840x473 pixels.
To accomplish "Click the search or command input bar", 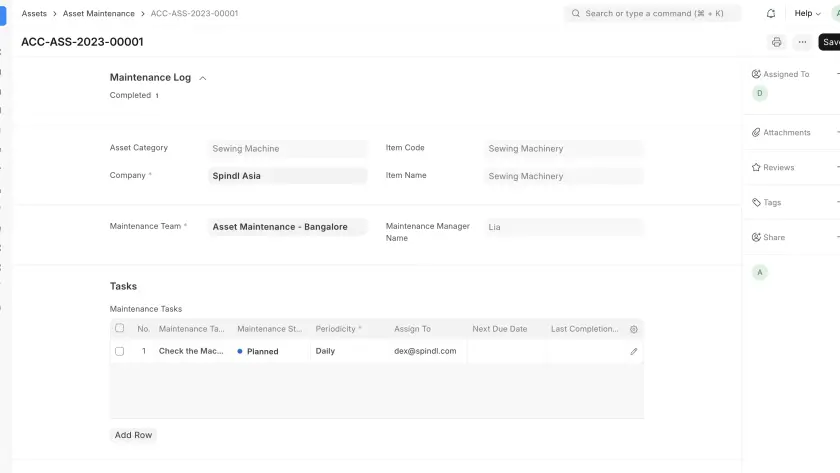I will 653,14.
